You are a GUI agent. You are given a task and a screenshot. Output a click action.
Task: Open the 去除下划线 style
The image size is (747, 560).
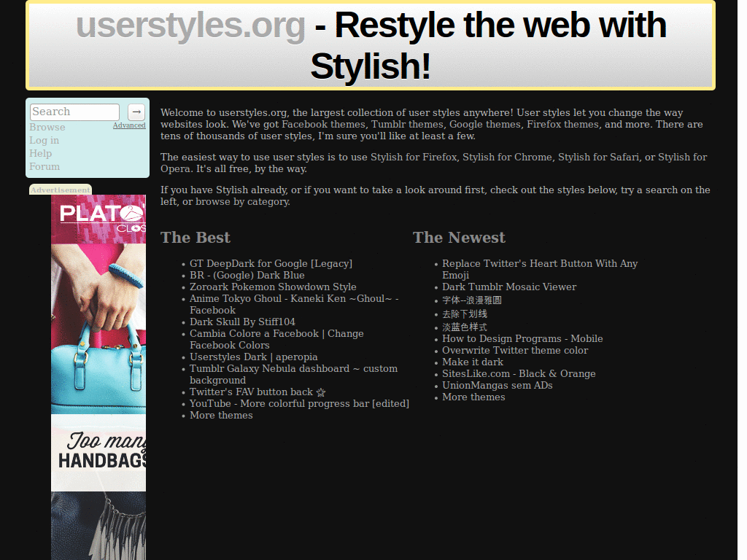(x=465, y=314)
